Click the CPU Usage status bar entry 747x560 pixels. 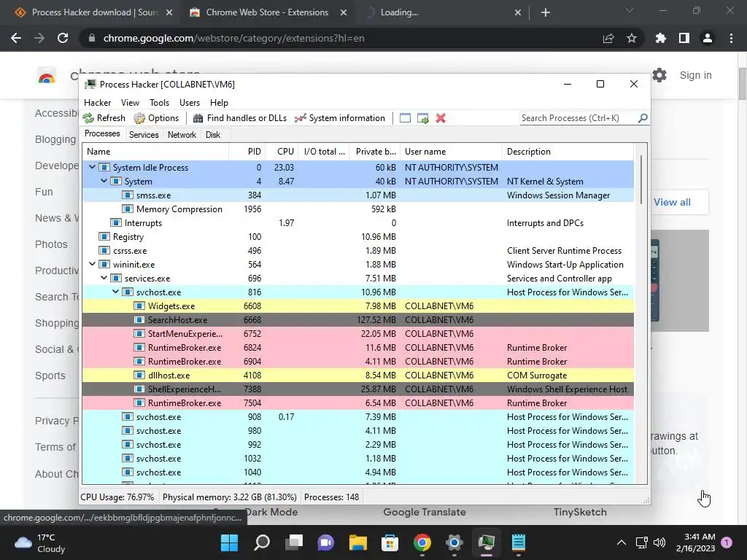(117, 497)
